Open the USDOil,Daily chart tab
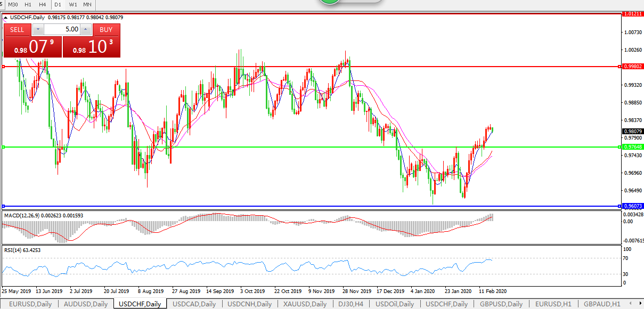The image size is (644, 309). (394, 304)
